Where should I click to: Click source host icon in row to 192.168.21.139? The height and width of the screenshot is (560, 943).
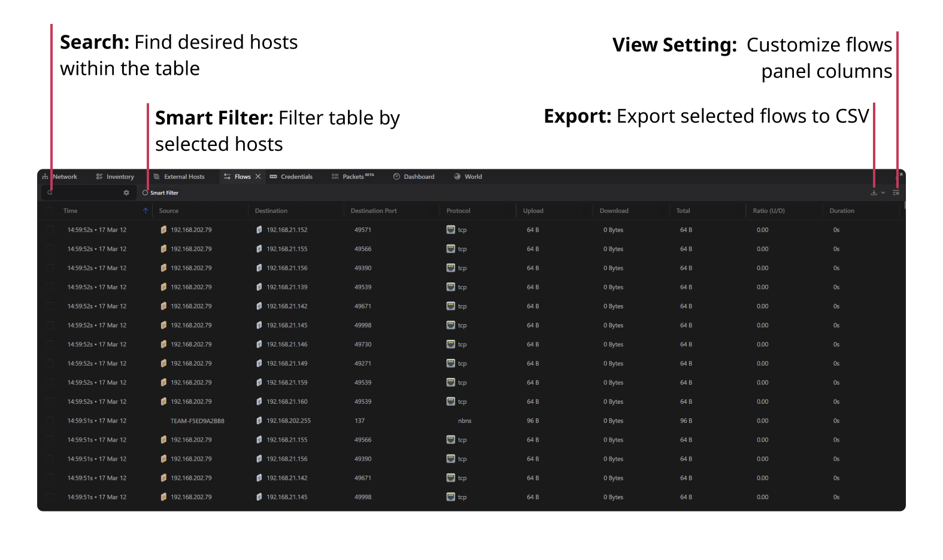click(x=163, y=287)
